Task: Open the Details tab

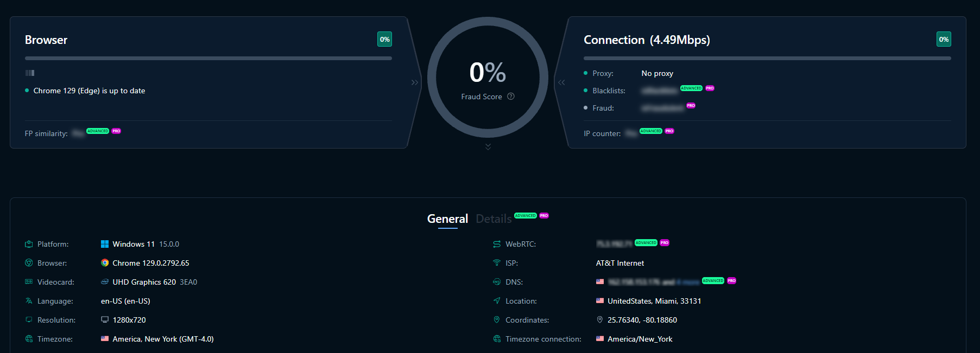Action: coord(494,219)
